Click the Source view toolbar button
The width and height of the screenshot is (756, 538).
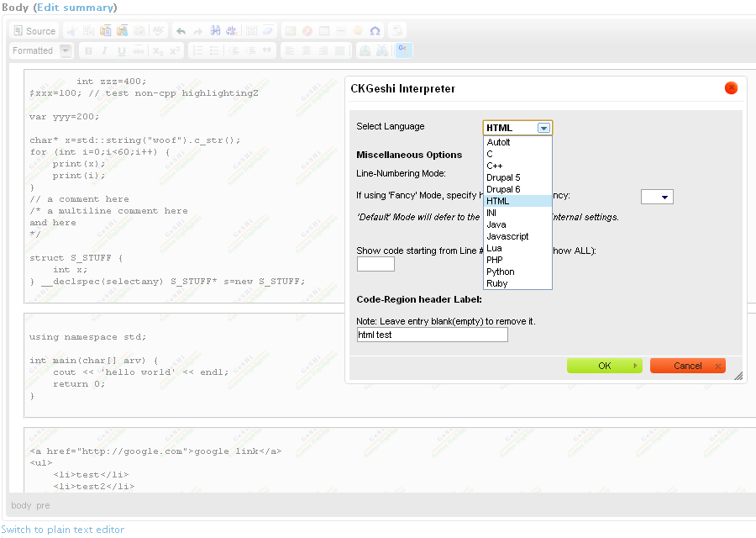34,31
